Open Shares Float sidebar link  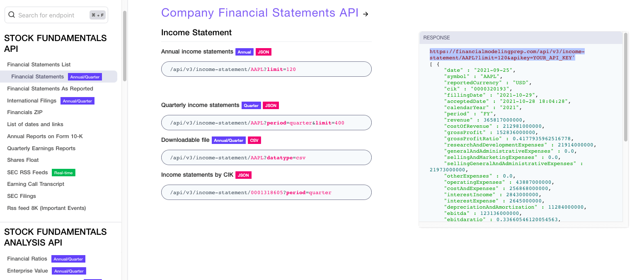pos(23,160)
